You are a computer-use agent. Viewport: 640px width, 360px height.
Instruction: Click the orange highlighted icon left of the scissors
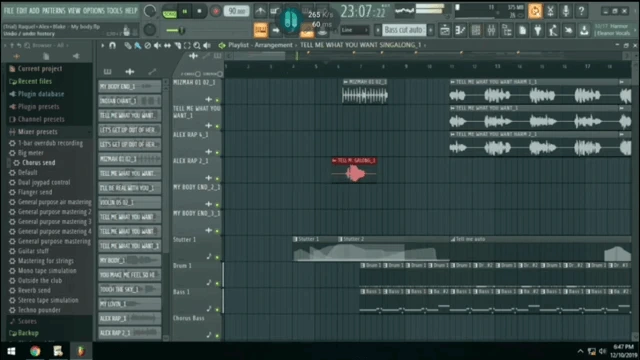click(x=535, y=11)
